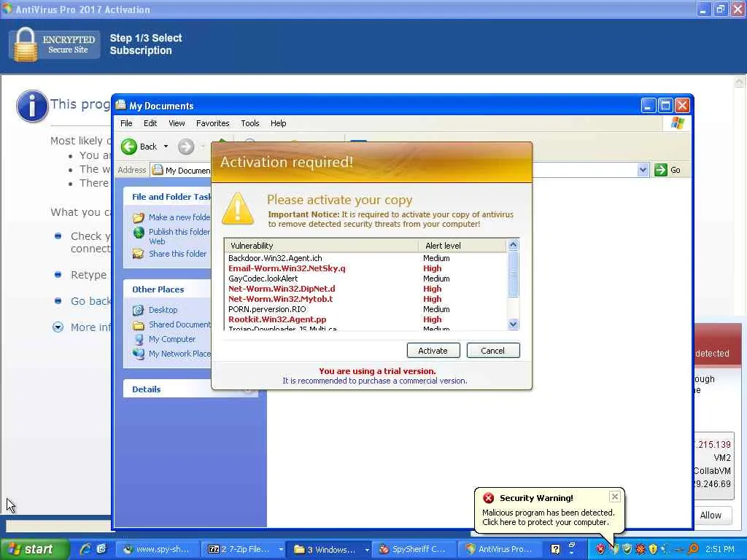
Task: Expand the More information chevron icon
Action: (x=58, y=327)
